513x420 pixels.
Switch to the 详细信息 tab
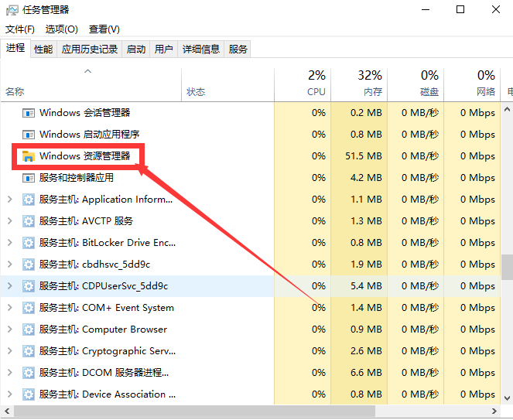(201, 50)
